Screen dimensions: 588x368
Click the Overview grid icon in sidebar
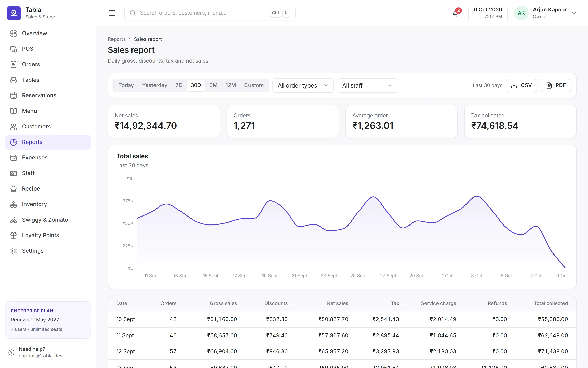coord(13,33)
